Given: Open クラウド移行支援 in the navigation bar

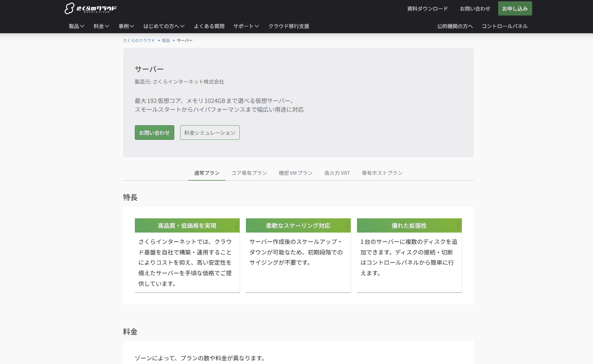Looking at the screenshot, I should pos(289,26).
